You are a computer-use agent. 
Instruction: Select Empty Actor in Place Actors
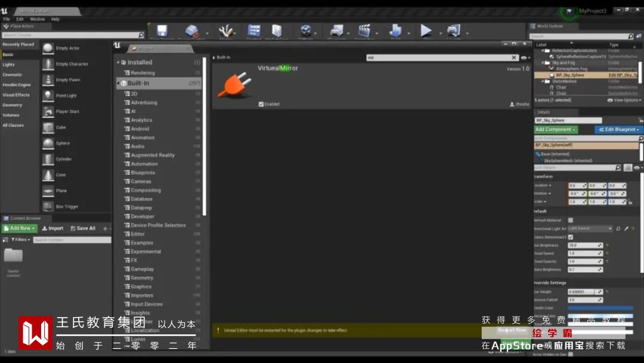pos(68,48)
